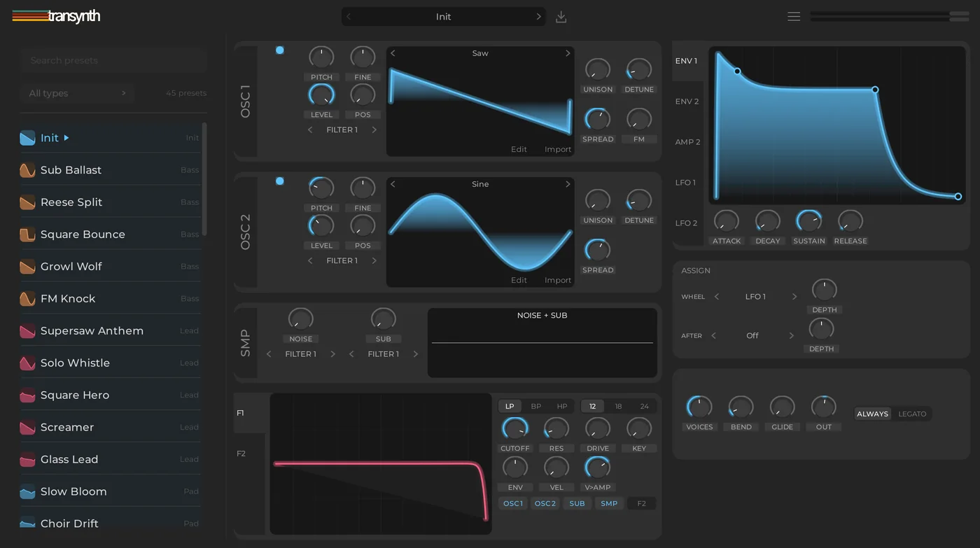
Task: Click the save preset download icon
Action: click(x=561, y=17)
